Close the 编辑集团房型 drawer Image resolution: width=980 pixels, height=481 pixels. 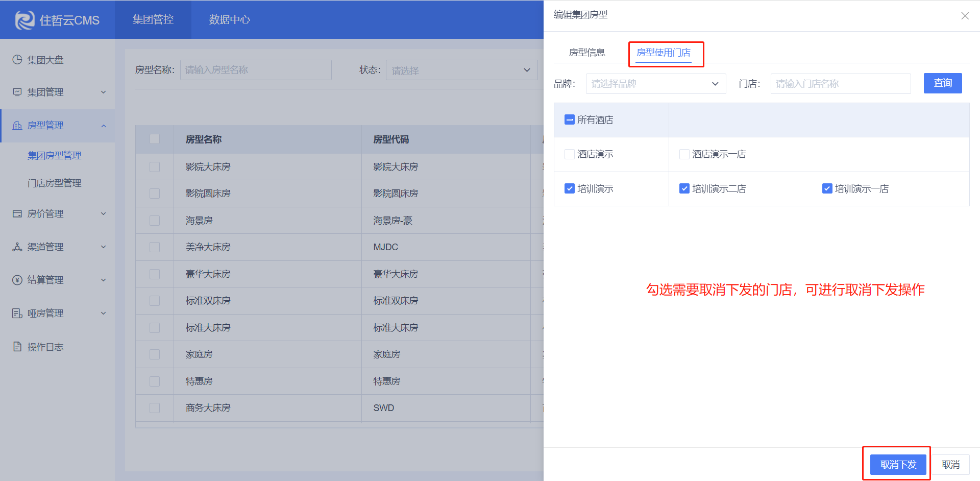(x=965, y=16)
